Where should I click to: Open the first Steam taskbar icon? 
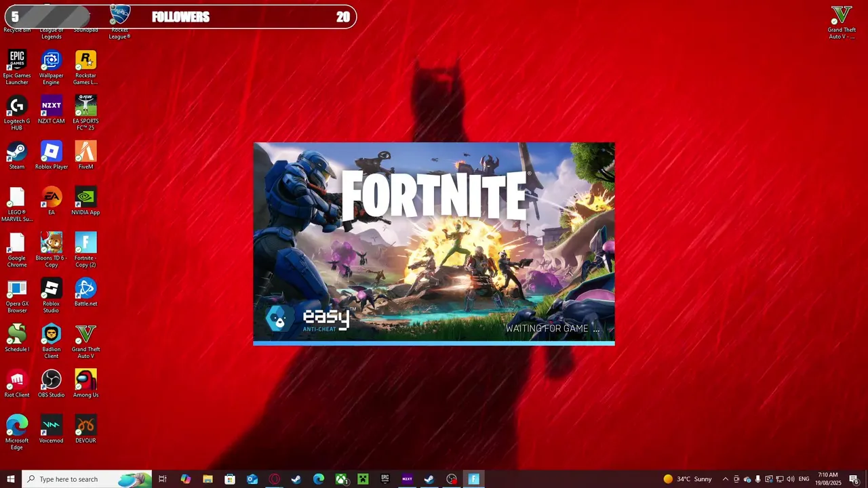296,479
